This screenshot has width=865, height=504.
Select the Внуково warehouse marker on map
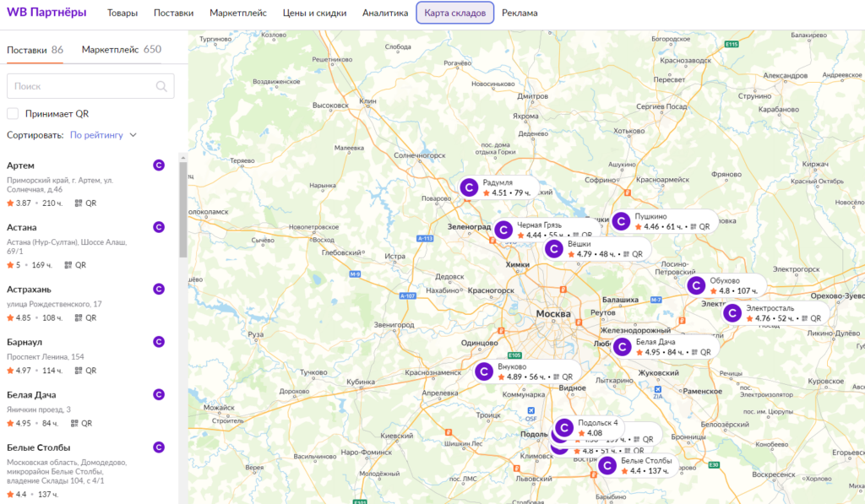[x=484, y=371]
